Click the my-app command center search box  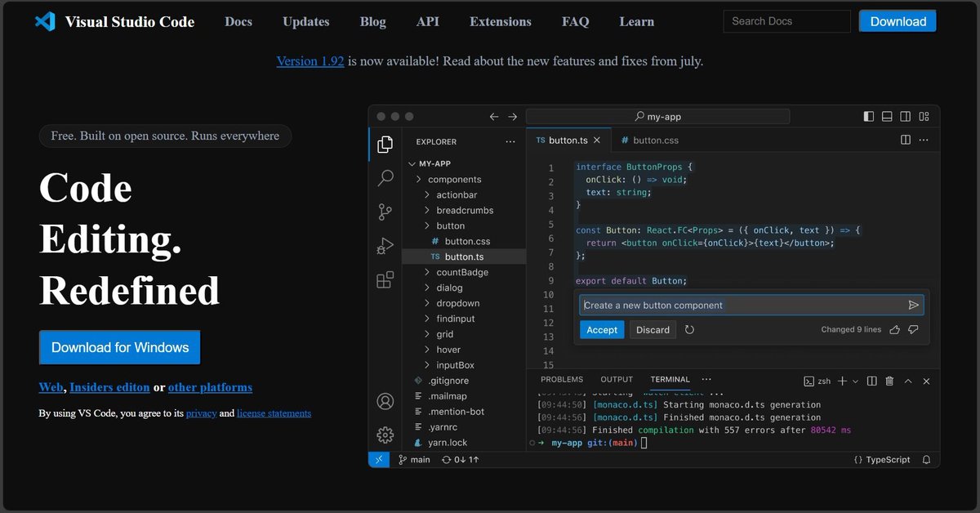click(x=657, y=117)
